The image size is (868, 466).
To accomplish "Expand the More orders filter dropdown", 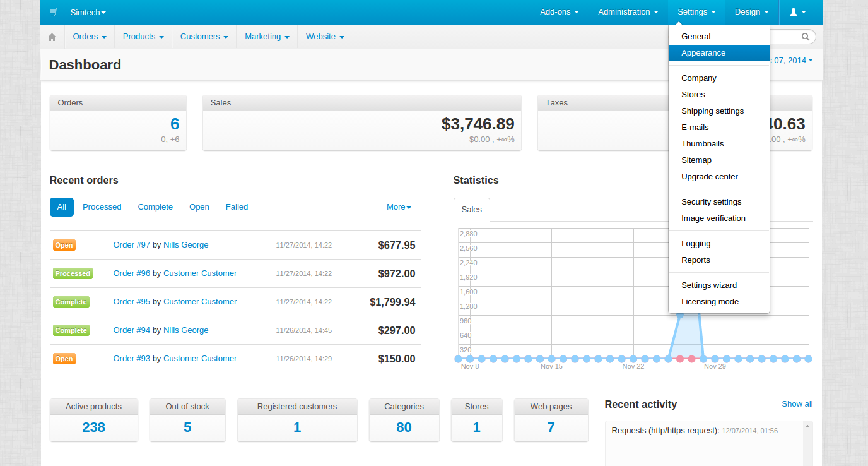I will click(399, 207).
